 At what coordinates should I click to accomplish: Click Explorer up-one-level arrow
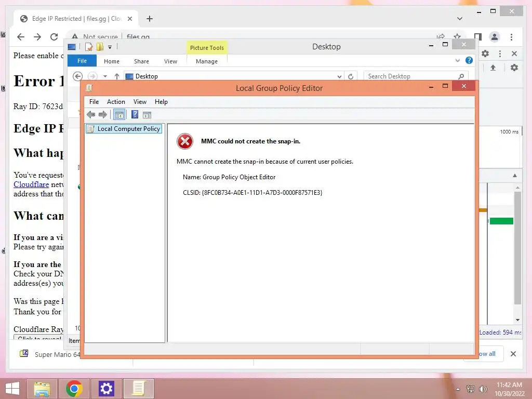pos(117,76)
